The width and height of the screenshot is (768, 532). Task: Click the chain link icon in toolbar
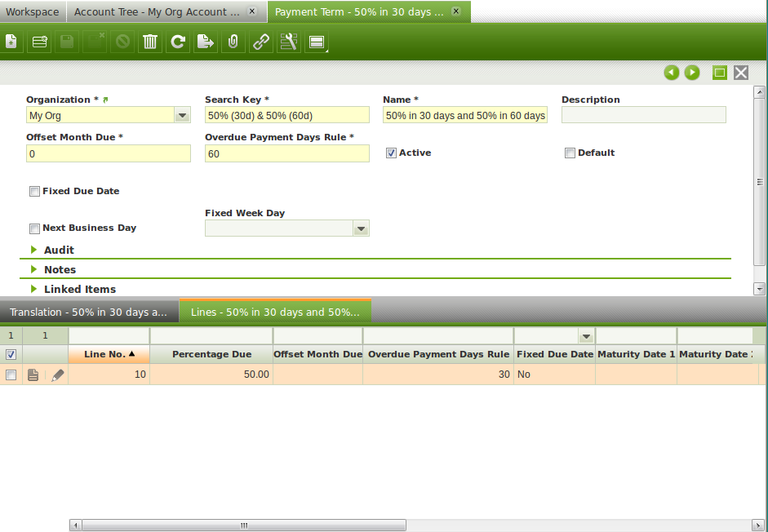click(x=261, y=42)
